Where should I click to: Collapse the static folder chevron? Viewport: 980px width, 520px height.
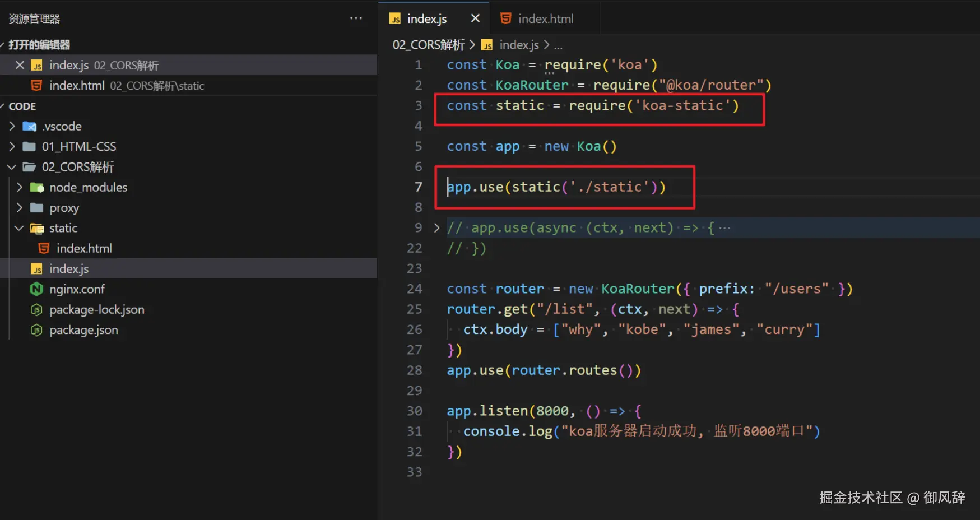(20, 228)
